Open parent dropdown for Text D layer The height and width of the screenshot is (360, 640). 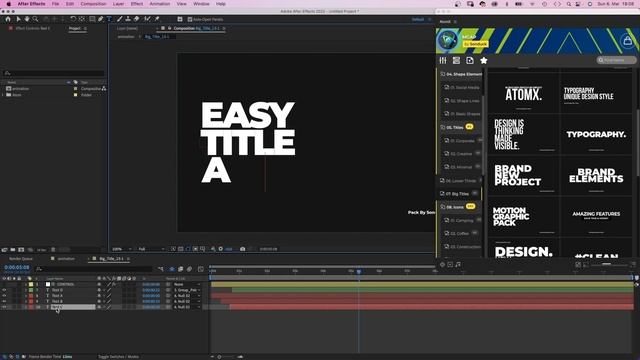[x=187, y=290]
